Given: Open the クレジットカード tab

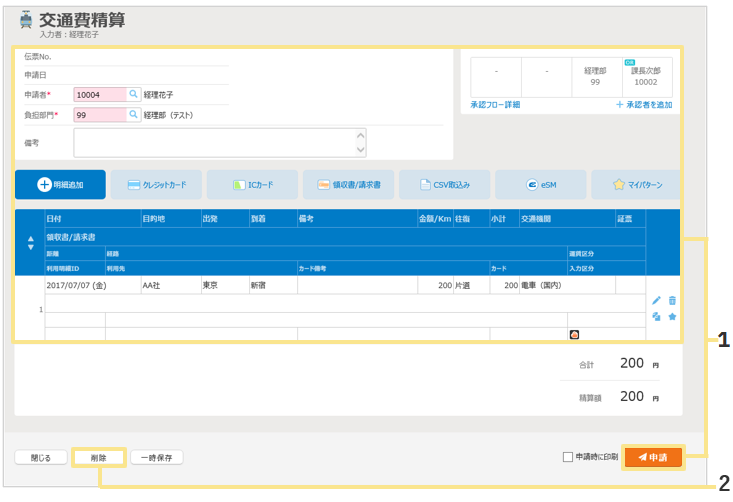Looking at the screenshot, I should (x=156, y=185).
